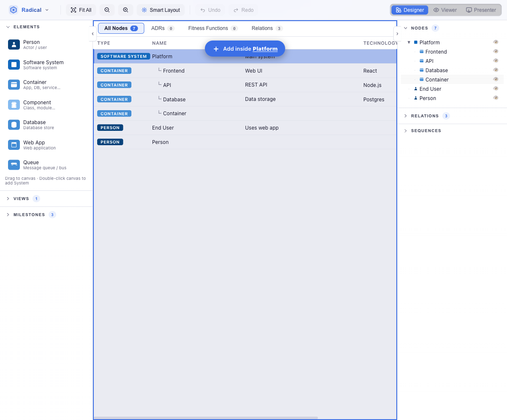
Task: Click the horizontal scrollbar under the table
Action: tap(206, 418)
